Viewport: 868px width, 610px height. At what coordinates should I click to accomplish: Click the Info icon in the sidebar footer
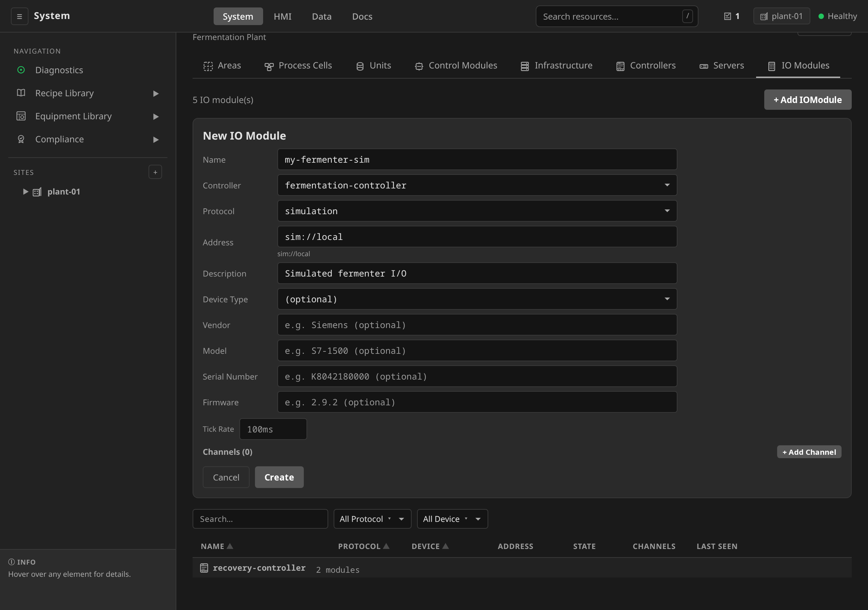click(12, 562)
